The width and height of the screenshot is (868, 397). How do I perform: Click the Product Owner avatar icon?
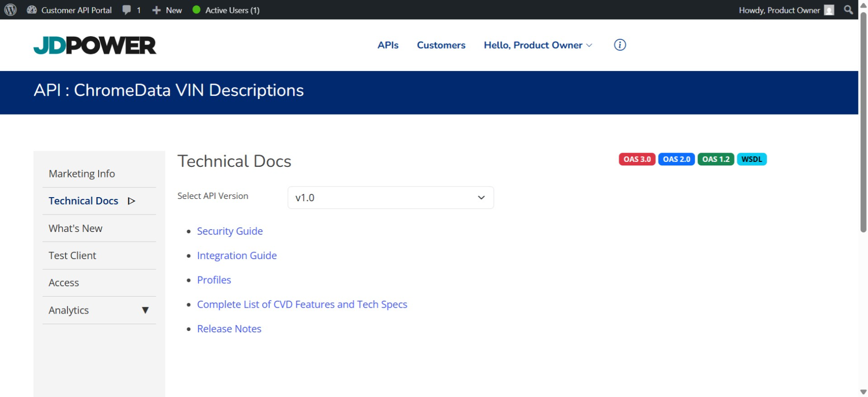coord(829,10)
